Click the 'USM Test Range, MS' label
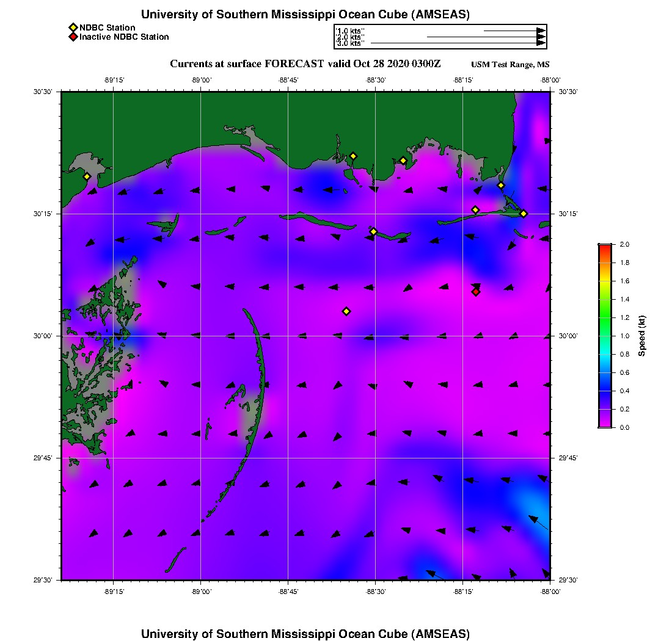 click(x=511, y=65)
